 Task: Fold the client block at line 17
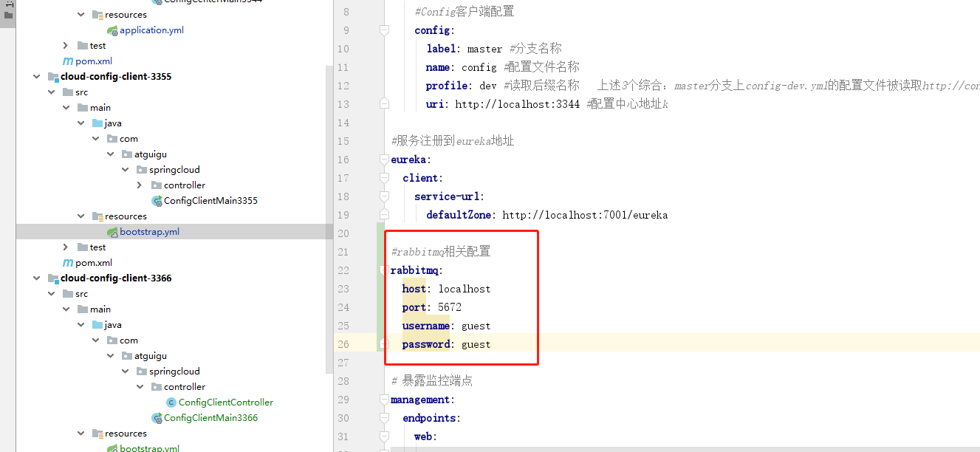pyautogui.click(x=383, y=178)
